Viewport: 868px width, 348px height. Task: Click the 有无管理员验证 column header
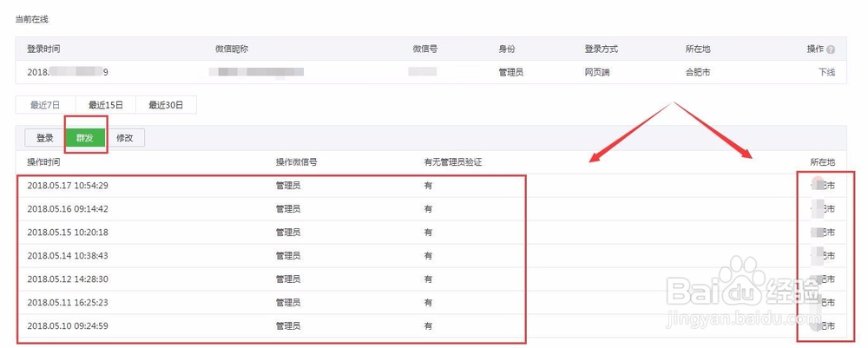453,162
